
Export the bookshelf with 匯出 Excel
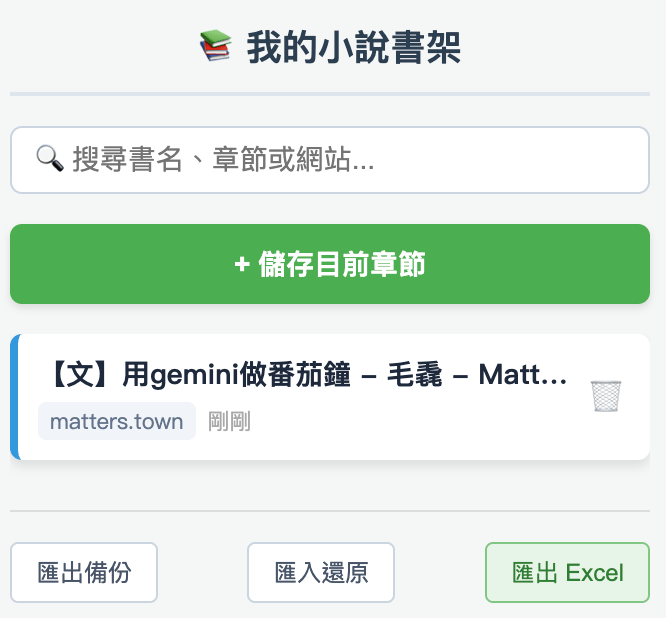567,573
